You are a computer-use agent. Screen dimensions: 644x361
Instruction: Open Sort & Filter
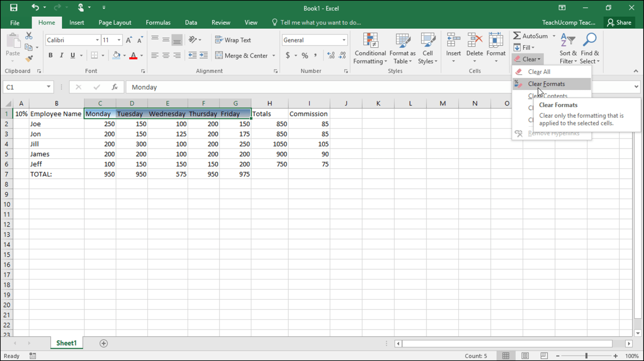567,48
